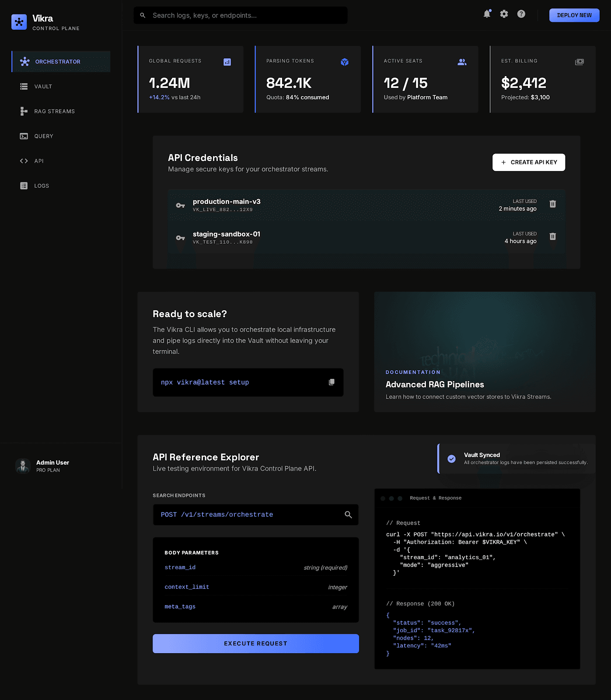Click the API code brackets icon
Image resolution: width=611 pixels, height=700 pixels.
click(24, 161)
